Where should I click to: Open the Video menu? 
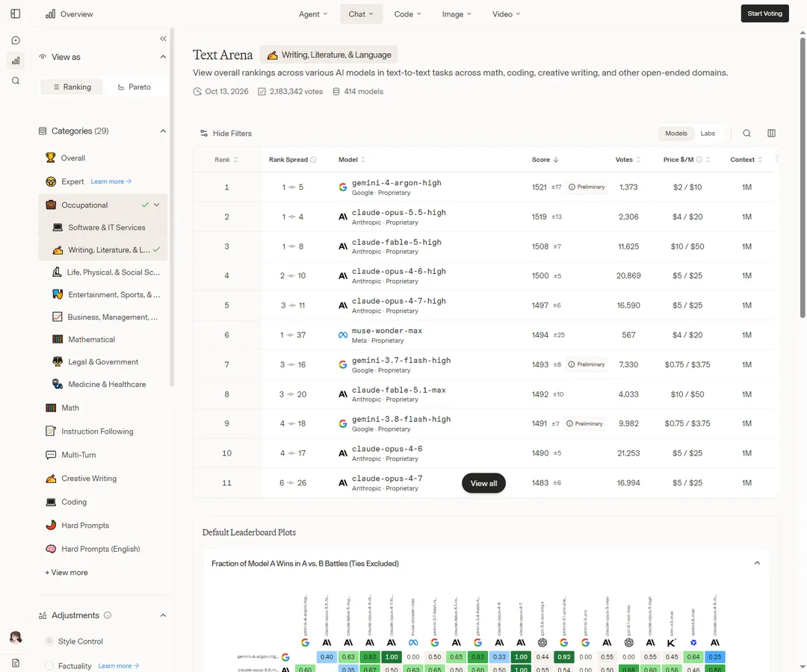click(506, 14)
